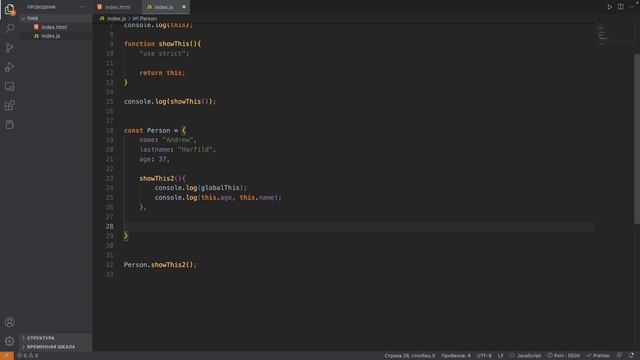Click the code minimap preview
This screenshot has height=360, width=640.
click(x=602, y=34)
